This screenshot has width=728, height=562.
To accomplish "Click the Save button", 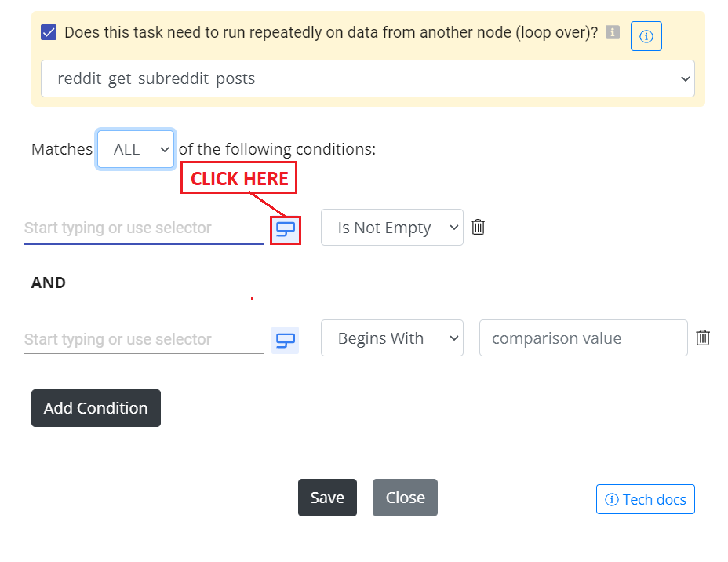I will (x=327, y=498).
